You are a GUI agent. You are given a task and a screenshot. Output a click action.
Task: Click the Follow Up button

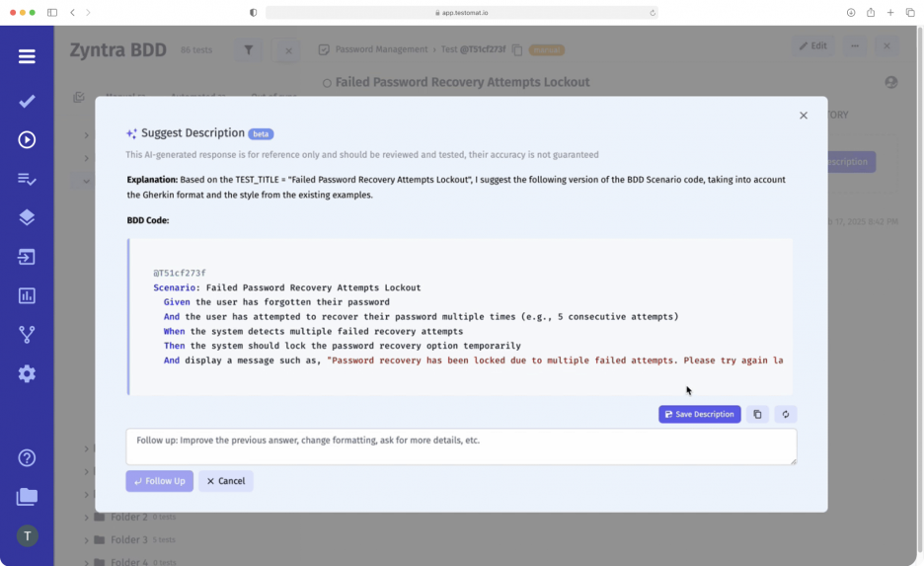click(159, 481)
